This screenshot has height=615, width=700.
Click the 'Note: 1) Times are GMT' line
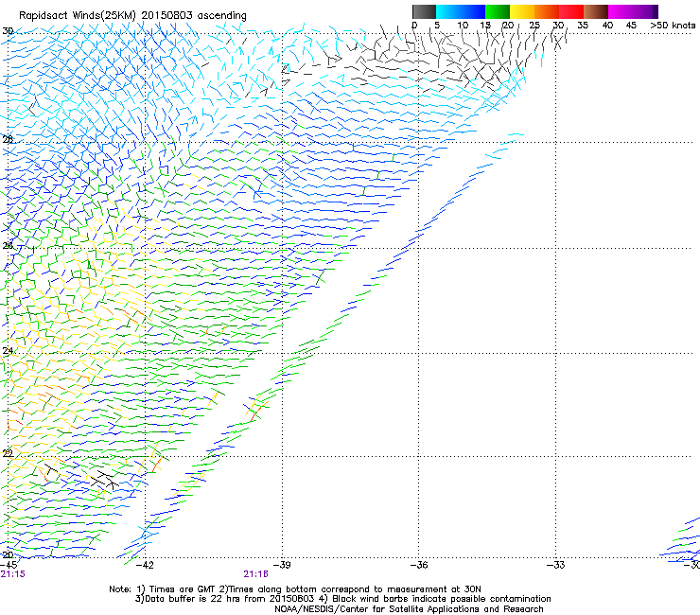295,589
